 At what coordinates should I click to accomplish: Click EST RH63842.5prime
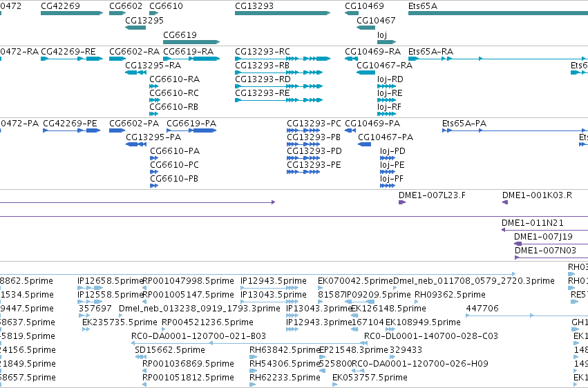coord(253,356)
